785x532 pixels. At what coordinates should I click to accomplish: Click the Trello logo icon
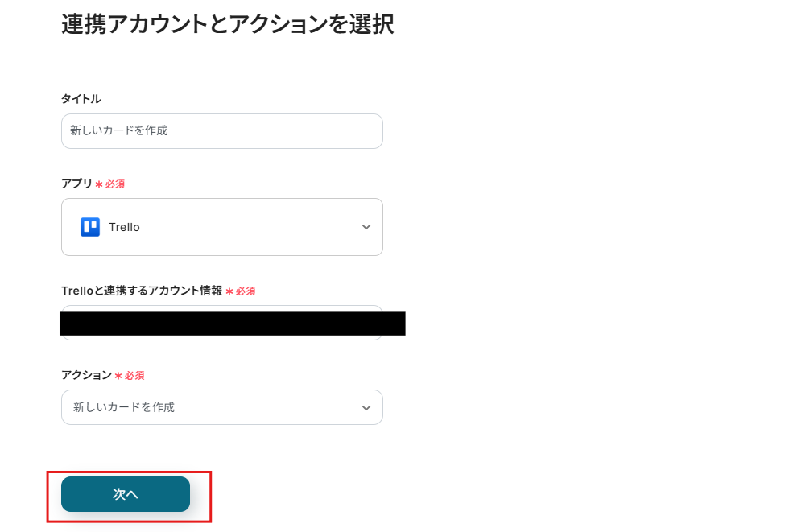click(90, 227)
